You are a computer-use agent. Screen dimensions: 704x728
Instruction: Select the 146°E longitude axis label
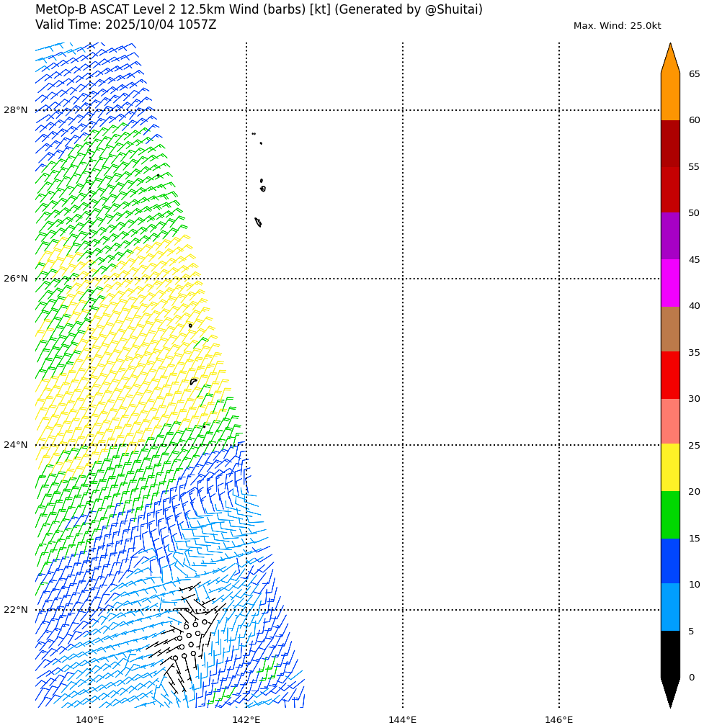coord(558,719)
